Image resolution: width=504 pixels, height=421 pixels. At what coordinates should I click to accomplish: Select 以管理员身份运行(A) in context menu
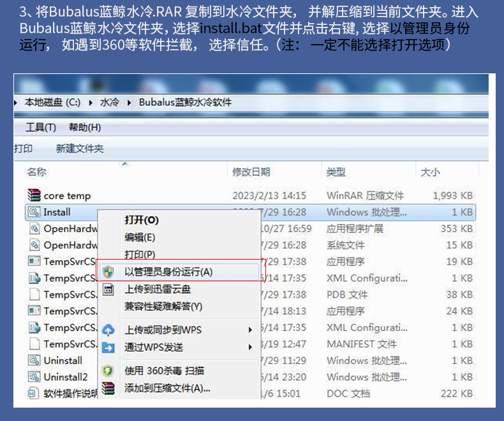point(178,272)
